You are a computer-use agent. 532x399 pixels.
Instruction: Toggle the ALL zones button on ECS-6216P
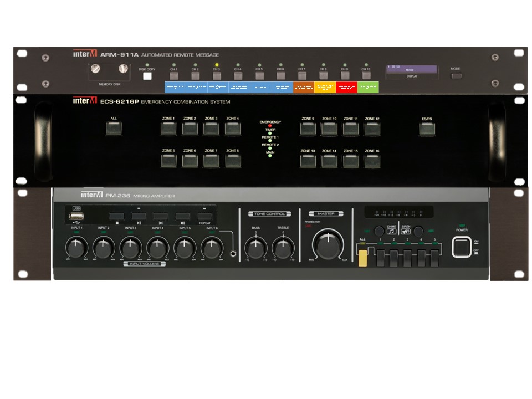[x=114, y=129]
